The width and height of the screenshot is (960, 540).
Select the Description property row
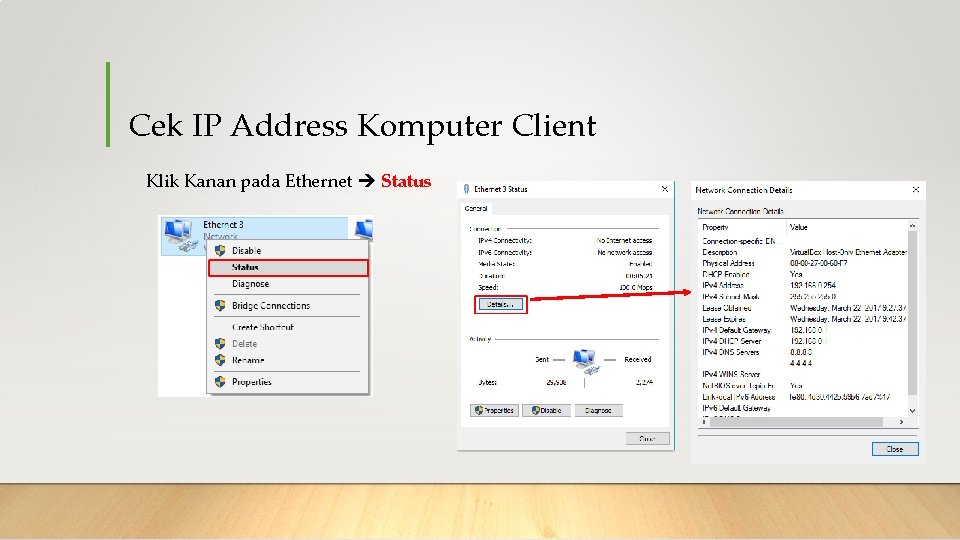click(x=803, y=252)
